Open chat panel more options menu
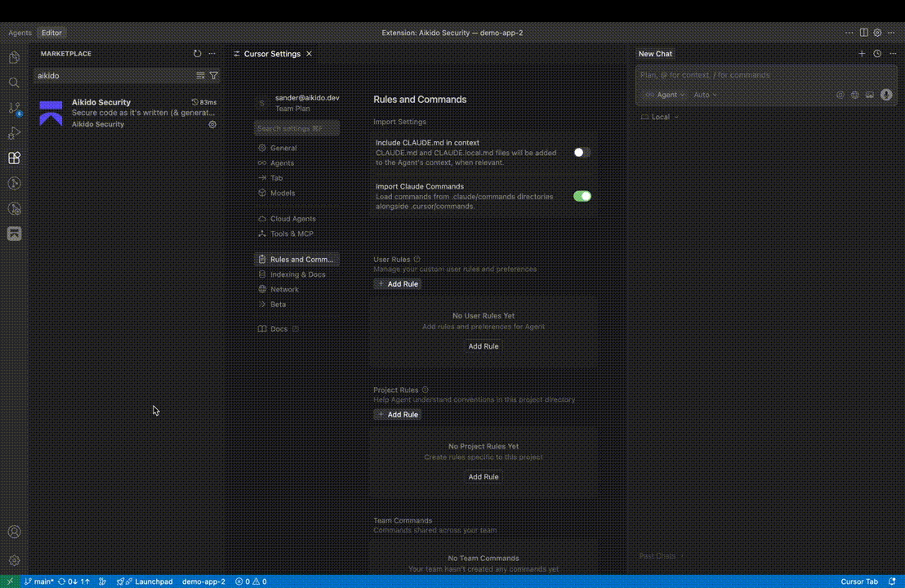 (893, 54)
